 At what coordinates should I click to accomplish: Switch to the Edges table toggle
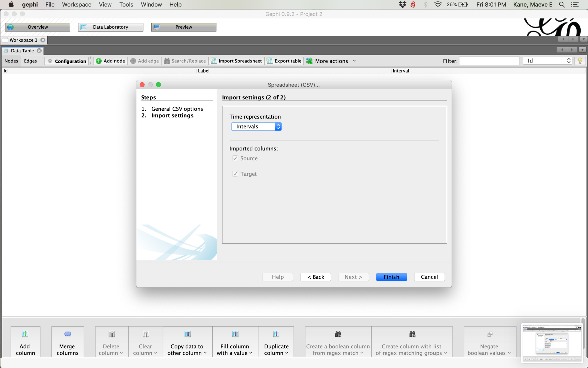[30, 61]
